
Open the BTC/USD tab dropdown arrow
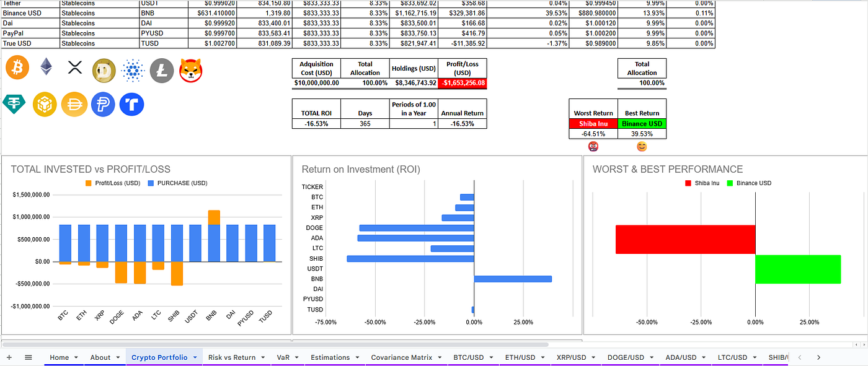tap(490, 358)
